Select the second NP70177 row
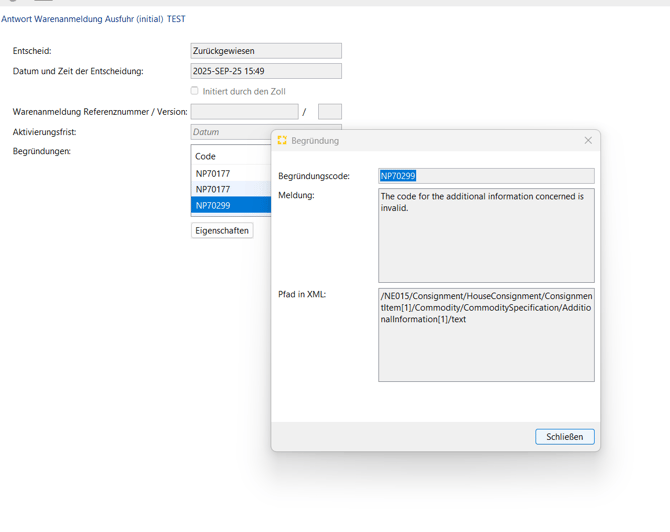670x532 pixels. click(231, 189)
